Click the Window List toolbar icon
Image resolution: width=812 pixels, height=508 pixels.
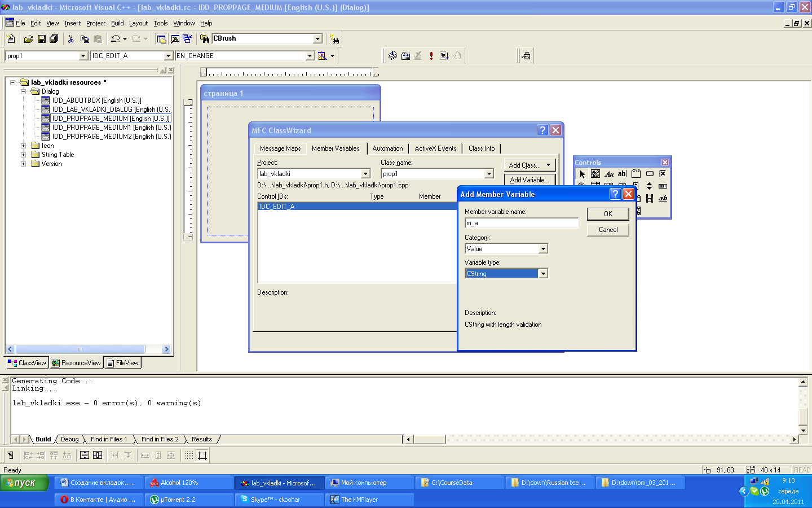[x=187, y=39]
